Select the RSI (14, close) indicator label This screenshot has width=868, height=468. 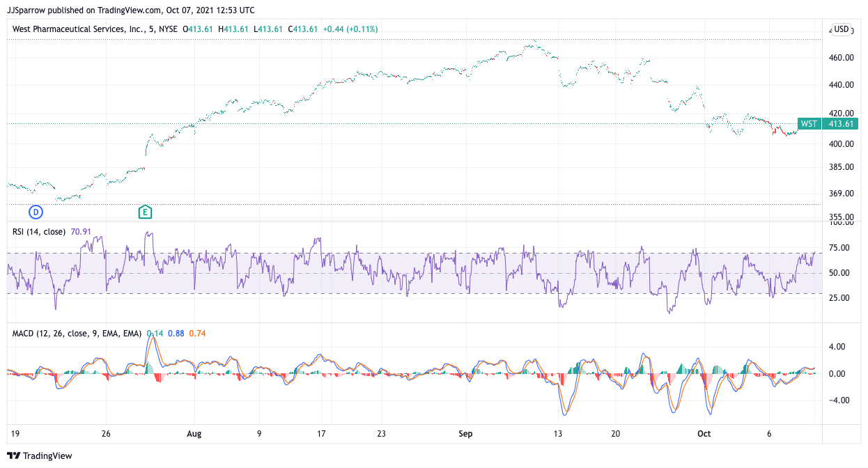(40, 231)
